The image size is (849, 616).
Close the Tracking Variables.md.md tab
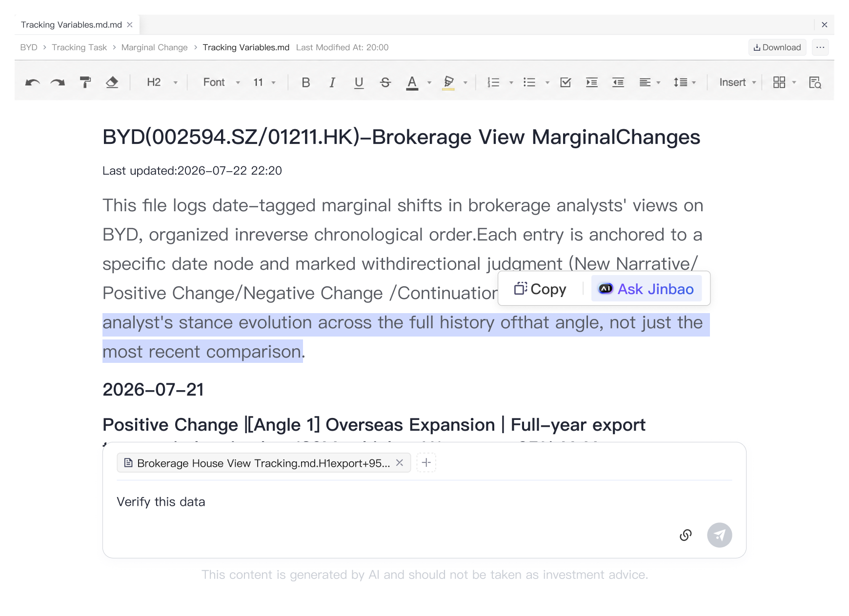[130, 25]
